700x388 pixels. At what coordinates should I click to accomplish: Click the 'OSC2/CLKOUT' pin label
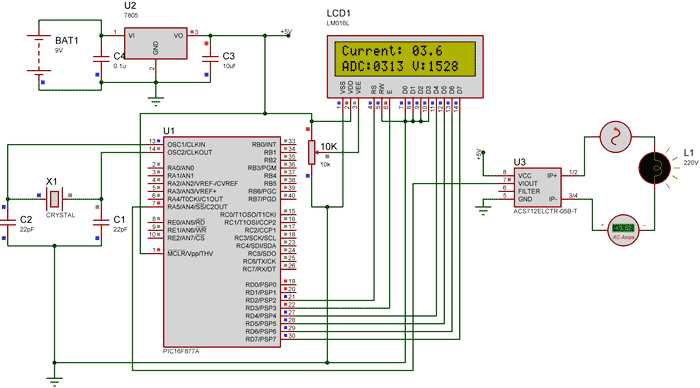(190, 153)
